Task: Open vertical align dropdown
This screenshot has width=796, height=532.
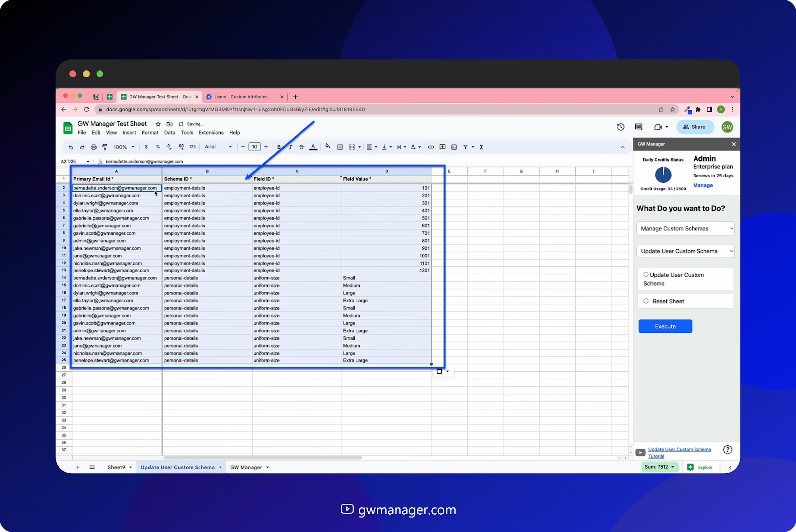Action: pos(387,147)
